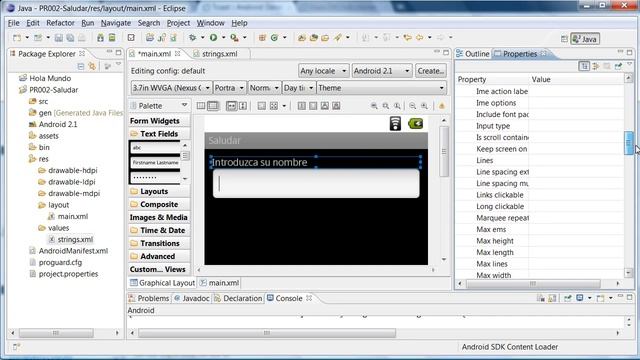Click the Run green play icon
The height and width of the screenshot is (360, 640).
pos(213,38)
